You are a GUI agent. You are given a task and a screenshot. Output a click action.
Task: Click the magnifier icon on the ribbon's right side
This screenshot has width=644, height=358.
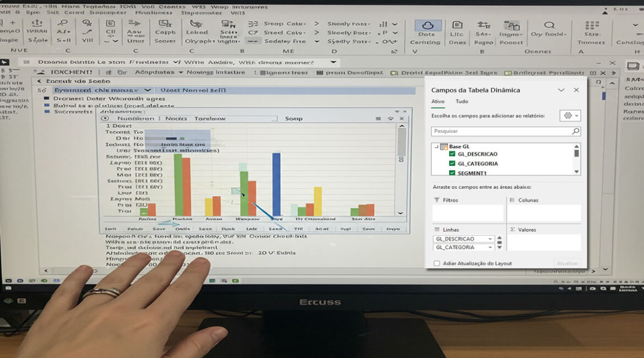click(549, 25)
